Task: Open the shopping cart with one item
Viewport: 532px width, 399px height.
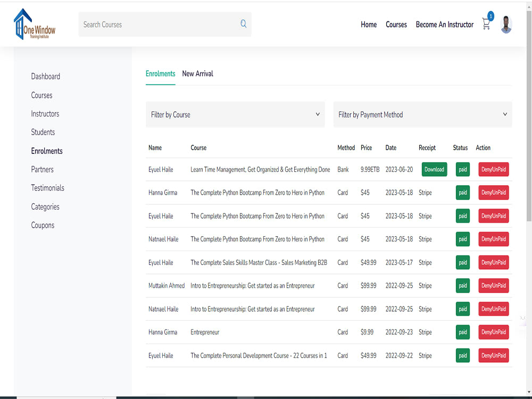Action: coord(486,24)
